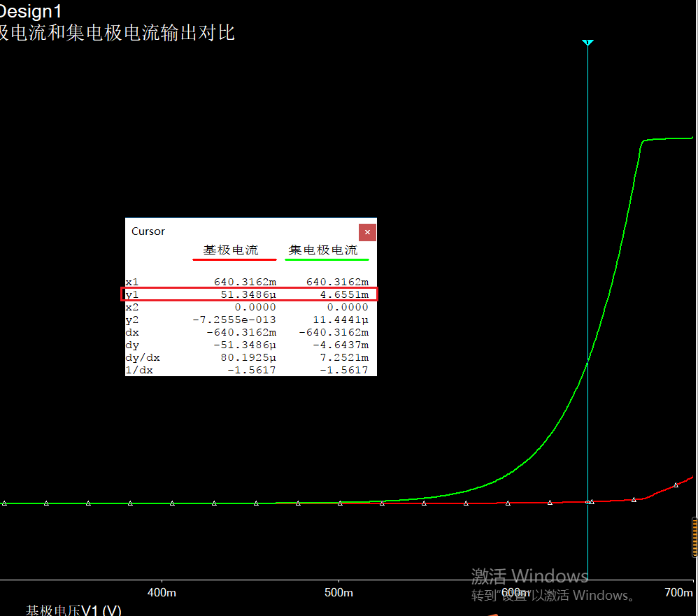Click the cyan cursor handle triangle at top
Image resolution: width=698 pixels, height=616 pixels.
point(587,43)
